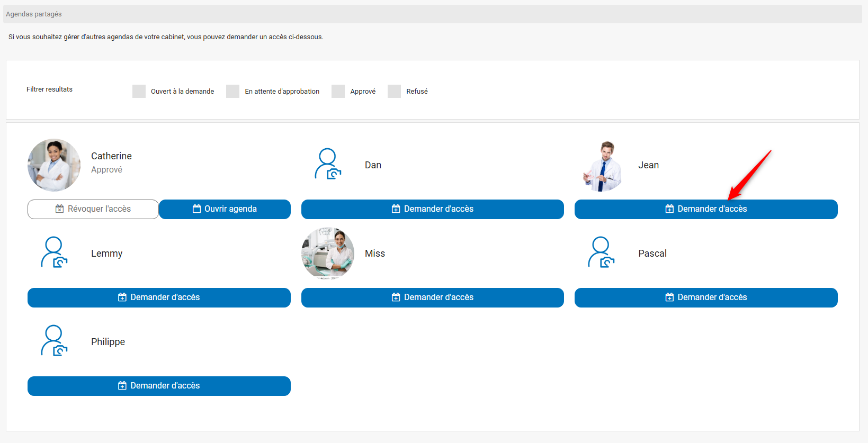Click Lemmy's placeholder avatar icon

point(54,252)
